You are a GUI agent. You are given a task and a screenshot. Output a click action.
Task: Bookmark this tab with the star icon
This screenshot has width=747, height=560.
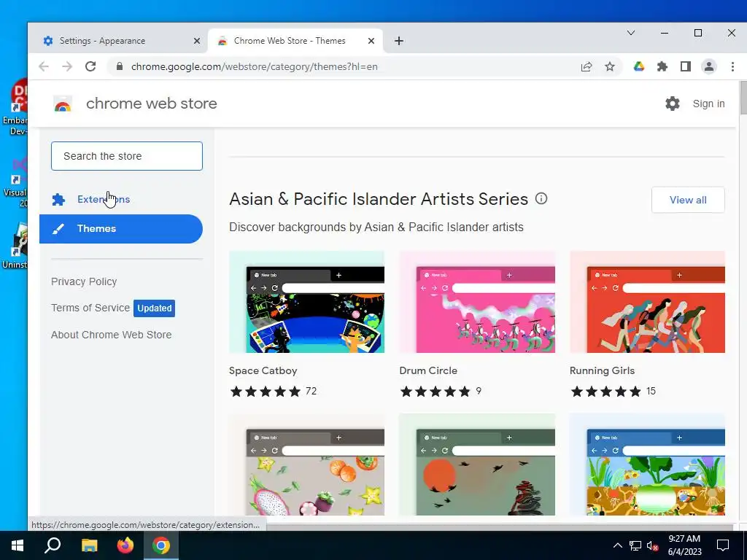[x=610, y=66]
